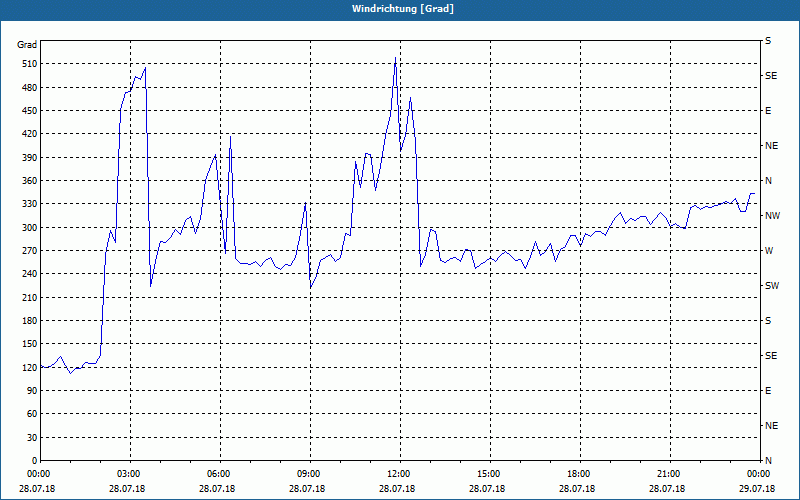The image size is (800, 500).
Task: Click the "Grad" unit label above the y-axis
Action: pyautogui.click(x=27, y=45)
